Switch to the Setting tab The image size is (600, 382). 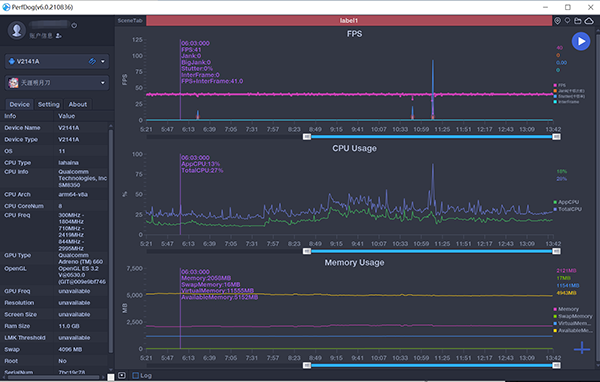coord(49,104)
